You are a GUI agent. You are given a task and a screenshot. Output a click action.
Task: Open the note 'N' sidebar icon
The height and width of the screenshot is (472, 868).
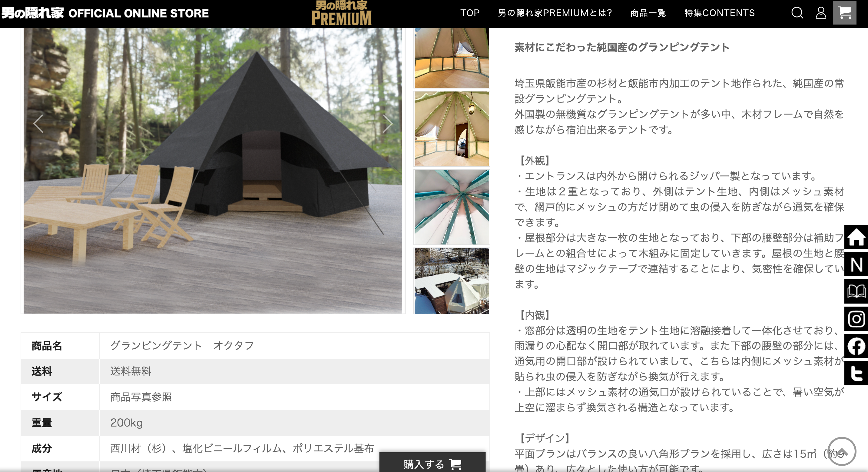[856, 265]
